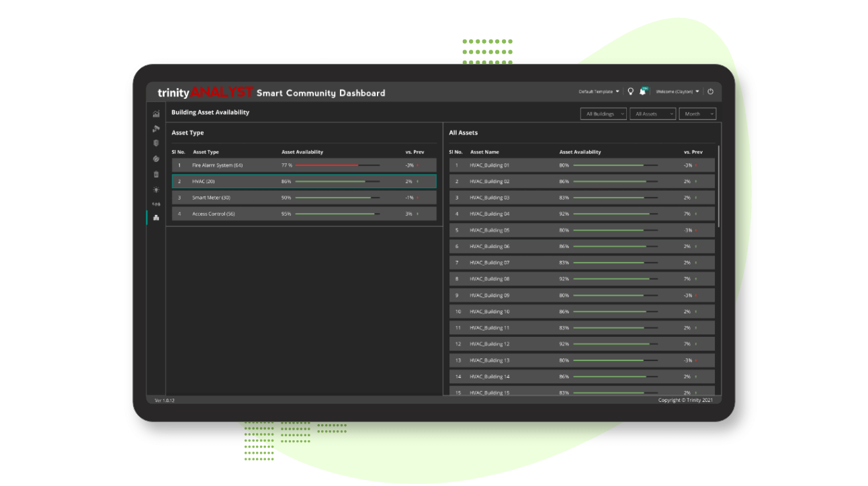Open the Default Template dropdown
This screenshot has width=868, height=486.
coord(599,91)
